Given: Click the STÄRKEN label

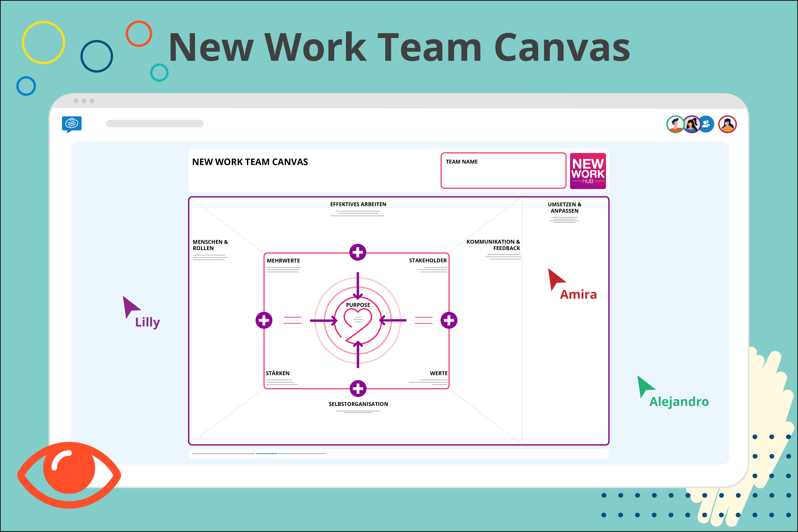Looking at the screenshot, I should [278, 373].
